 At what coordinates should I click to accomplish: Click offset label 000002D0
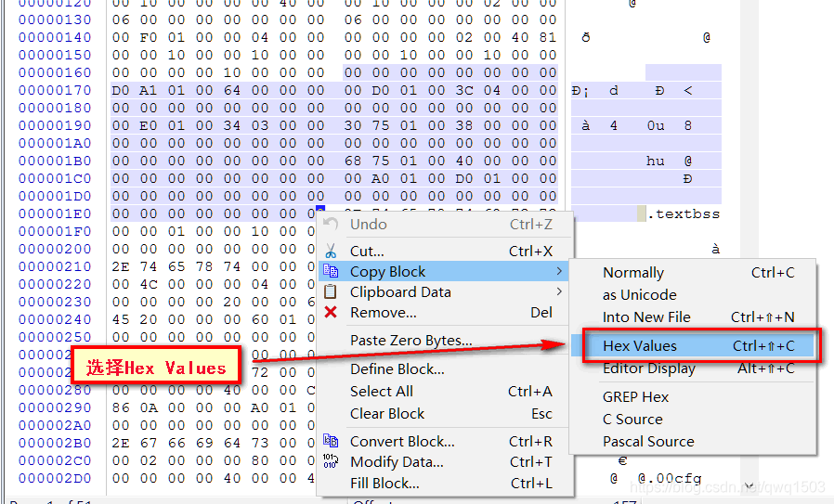tap(55, 478)
